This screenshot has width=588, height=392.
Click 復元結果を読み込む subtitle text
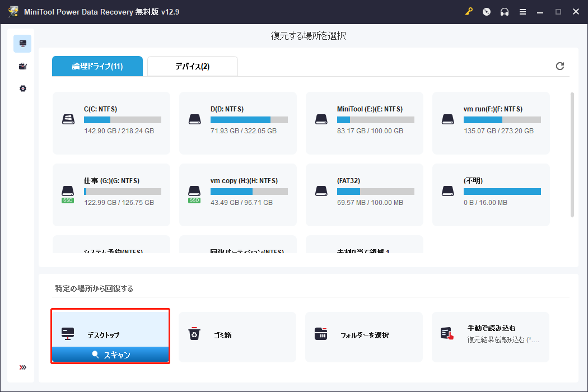[503, 340]
